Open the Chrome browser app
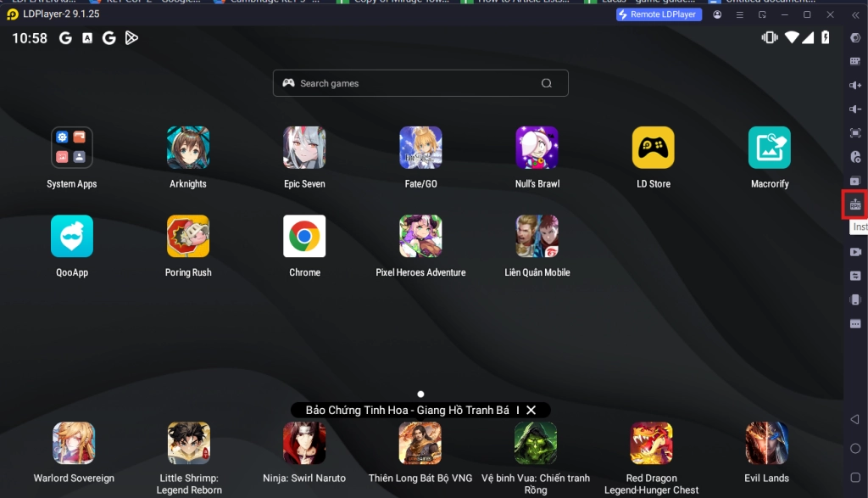Viewport: 868px width, 498px height. click(x=304, y=235)
